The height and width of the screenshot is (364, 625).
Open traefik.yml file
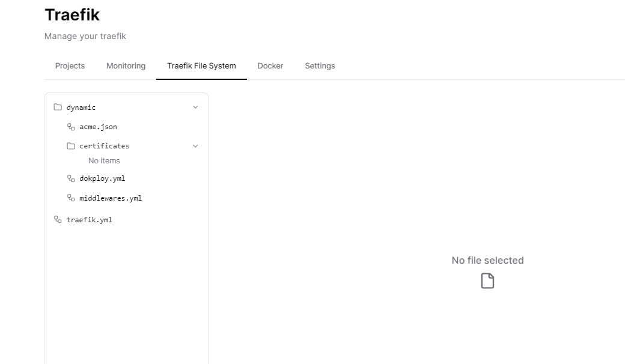[90, 220]
